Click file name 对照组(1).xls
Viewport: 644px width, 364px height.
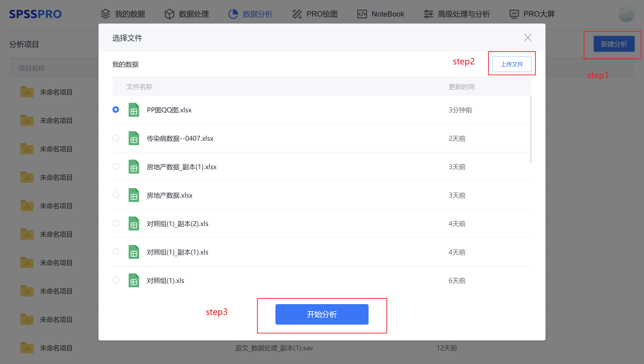click(x=166, y=280)
